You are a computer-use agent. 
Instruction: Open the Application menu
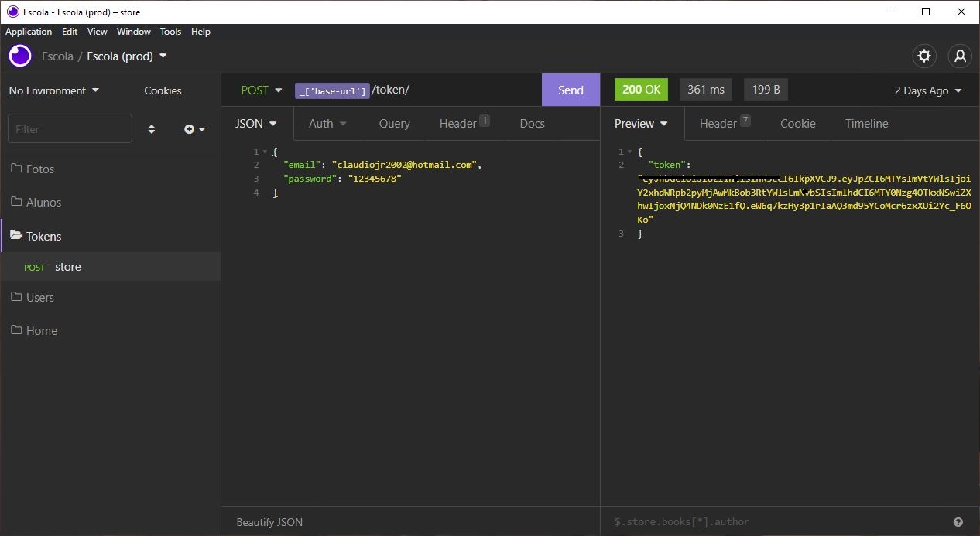tap(29, 32)
